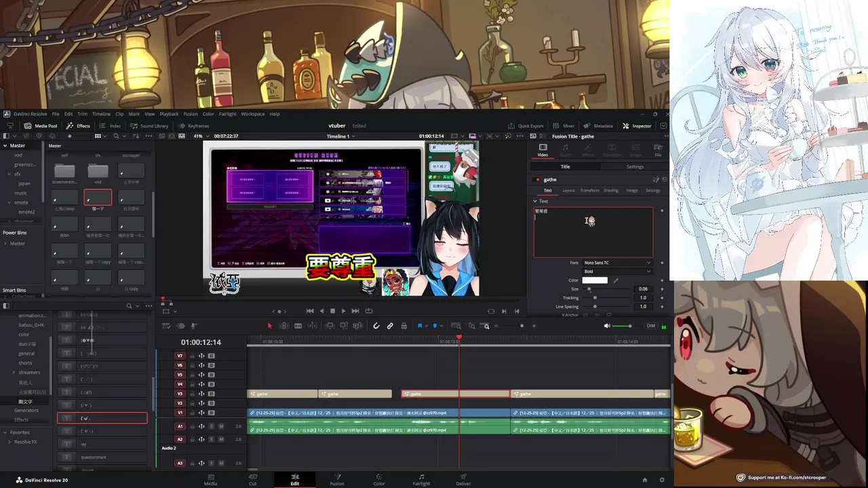Open the Keyframes panel
The width and height of the screenshot is (868, 488).
click(x=194, y=125)
